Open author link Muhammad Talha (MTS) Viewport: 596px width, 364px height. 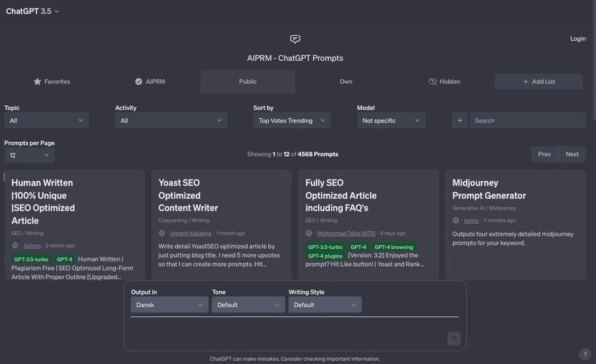[346, 233]
